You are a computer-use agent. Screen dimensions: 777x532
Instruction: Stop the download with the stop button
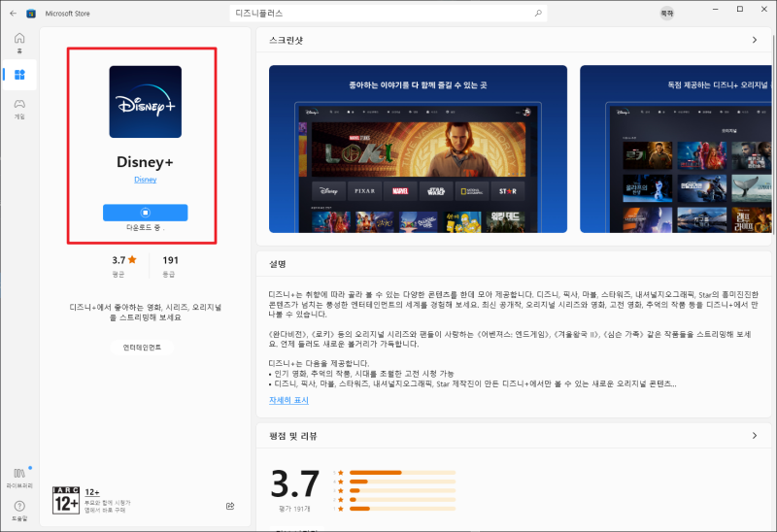[x=145, y=213]
